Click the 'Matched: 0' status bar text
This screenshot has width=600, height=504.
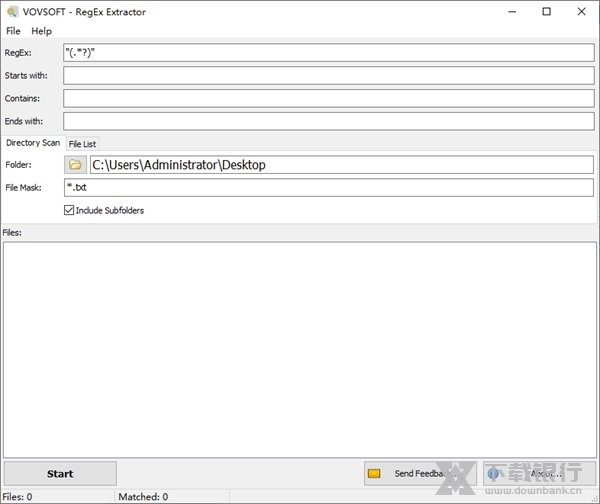tap(143, 497)
